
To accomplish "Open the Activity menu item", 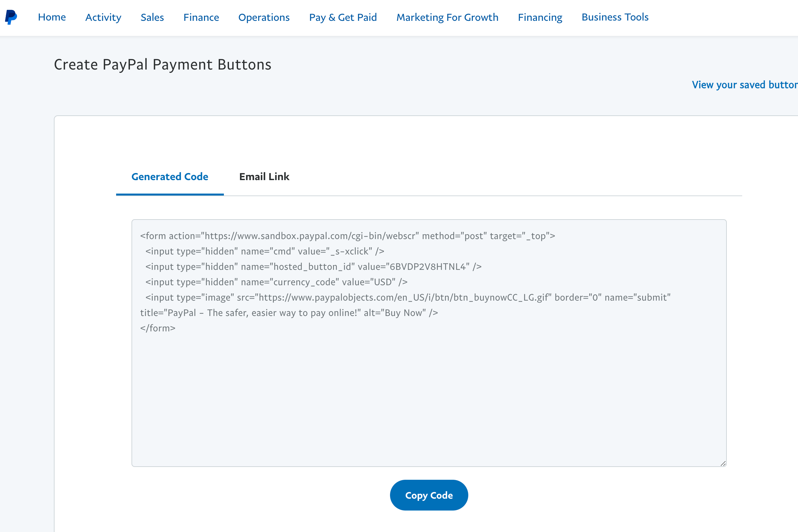I will [103, 17].
